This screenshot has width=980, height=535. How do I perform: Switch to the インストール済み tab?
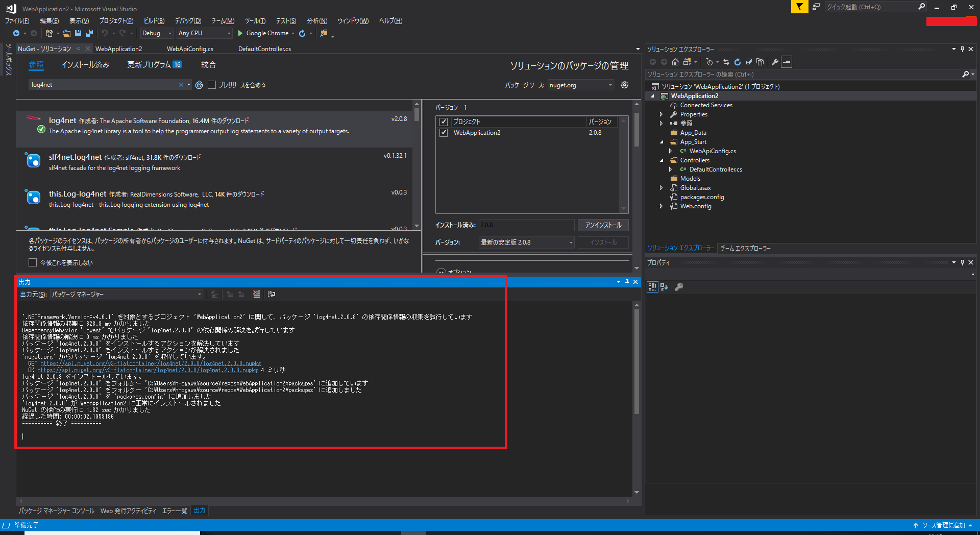point(85,65)
